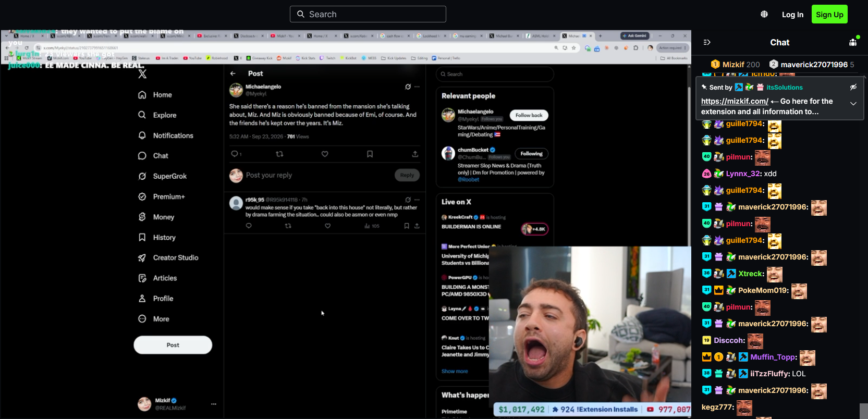Go back with Post arrow
The image size is (868, 419).
[233, 73]
